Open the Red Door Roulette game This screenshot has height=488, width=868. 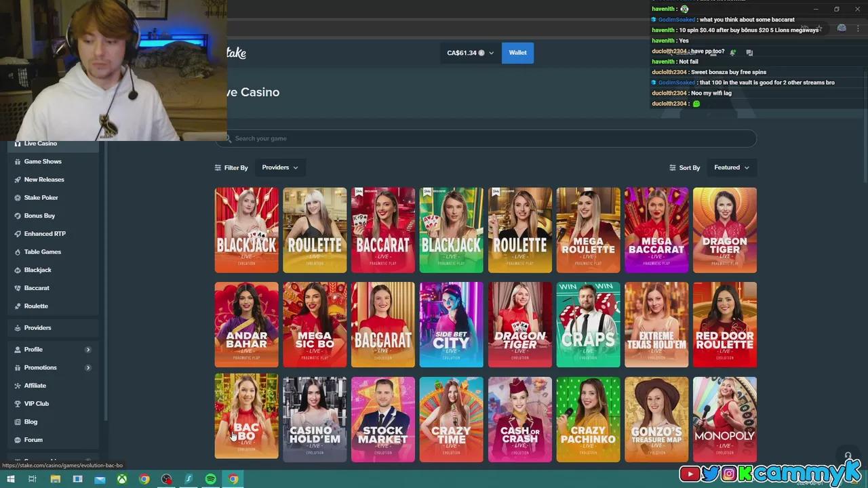pyautogui.click(x=725, y=325)
